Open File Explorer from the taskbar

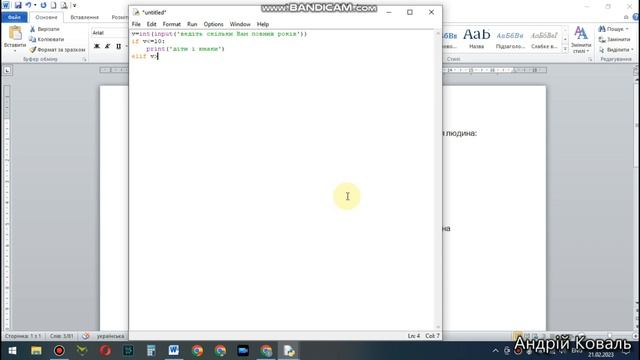click(36, 351)
